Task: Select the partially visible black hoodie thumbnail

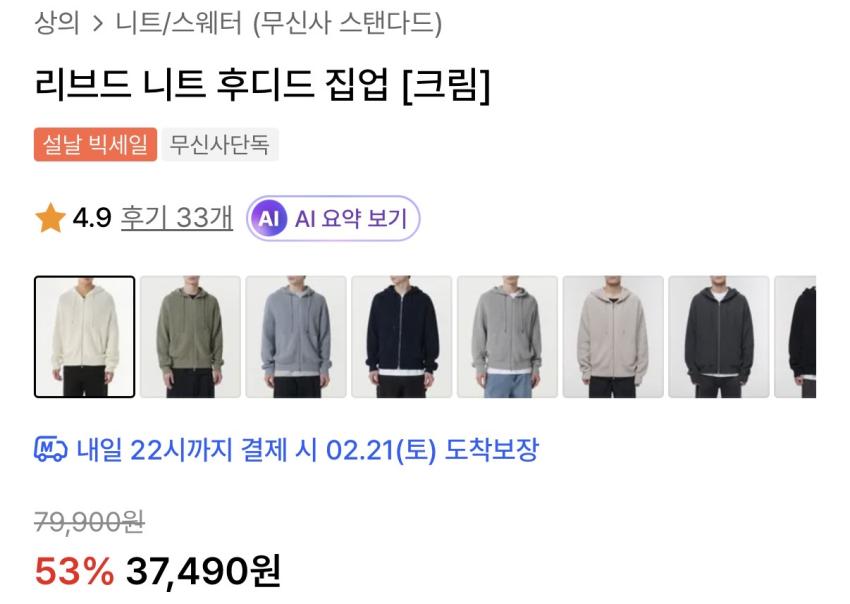Action: click(x=795, y=337)
